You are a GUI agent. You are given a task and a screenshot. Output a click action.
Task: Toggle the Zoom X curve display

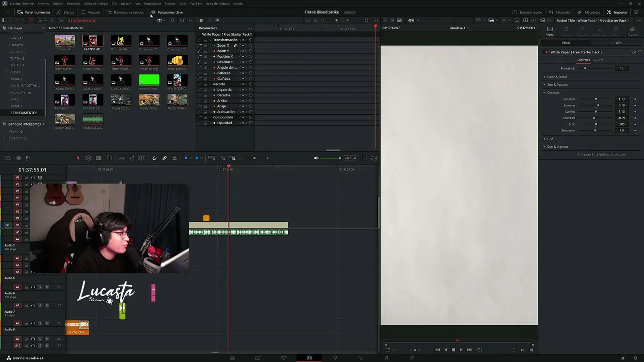tap(200, 46)
